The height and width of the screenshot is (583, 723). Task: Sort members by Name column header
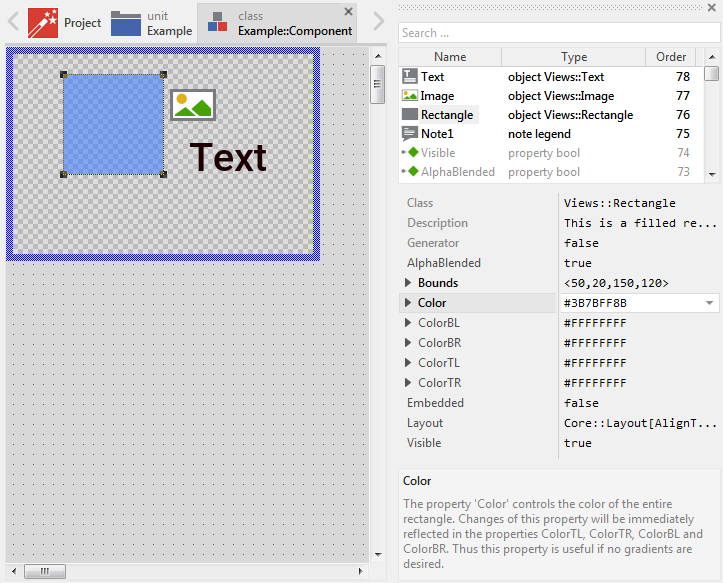[450, 57]
